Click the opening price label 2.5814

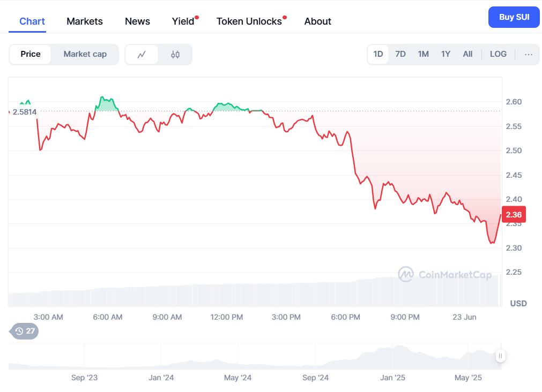coord(25,112)
